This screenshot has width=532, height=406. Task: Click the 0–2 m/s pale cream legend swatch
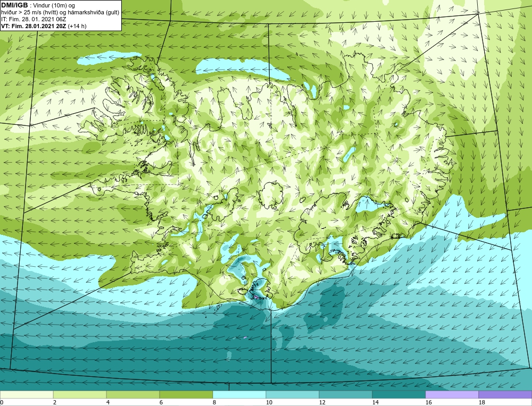[x=27, y=394]
